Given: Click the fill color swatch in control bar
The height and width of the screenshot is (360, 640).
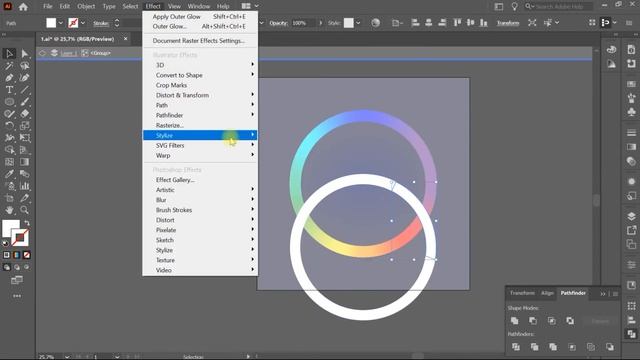Looking at the screenshot, I should (x=51, y=23).
